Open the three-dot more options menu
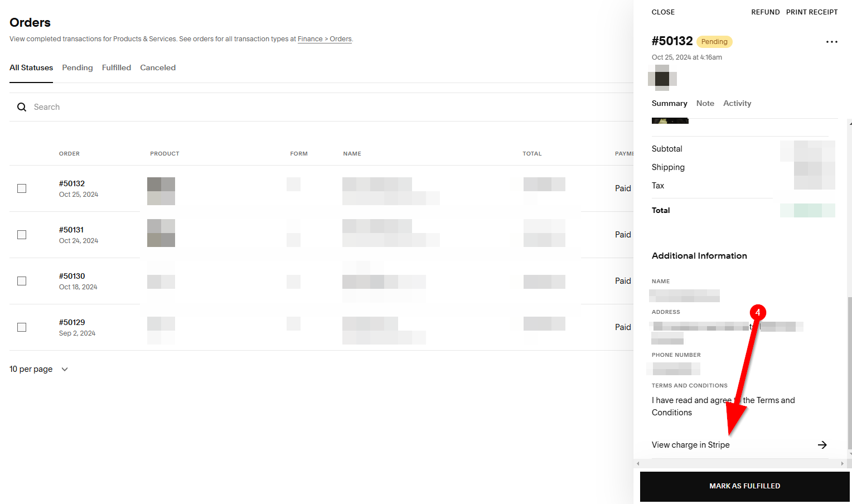This screenshot has height=504, width=852. (831, 42)
